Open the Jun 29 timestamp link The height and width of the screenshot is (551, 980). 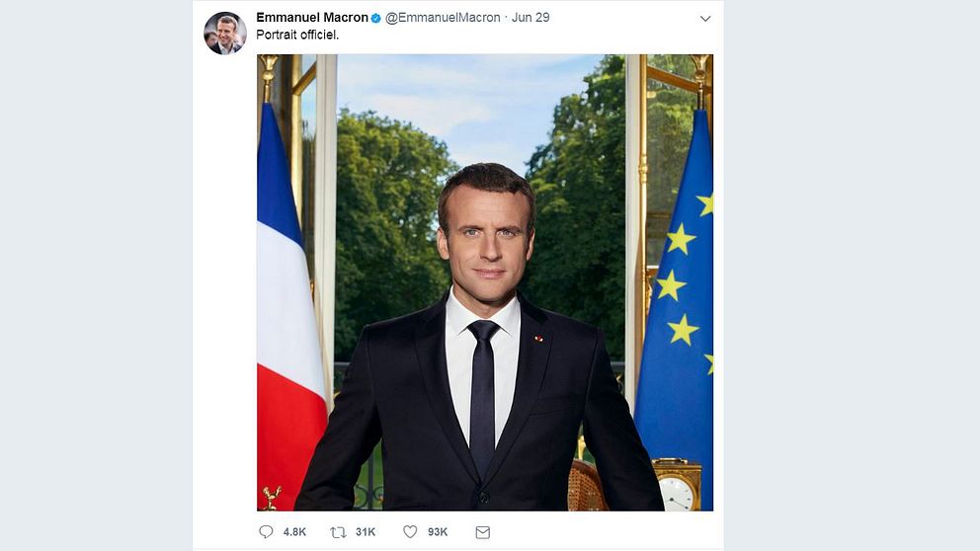(531, 18)
